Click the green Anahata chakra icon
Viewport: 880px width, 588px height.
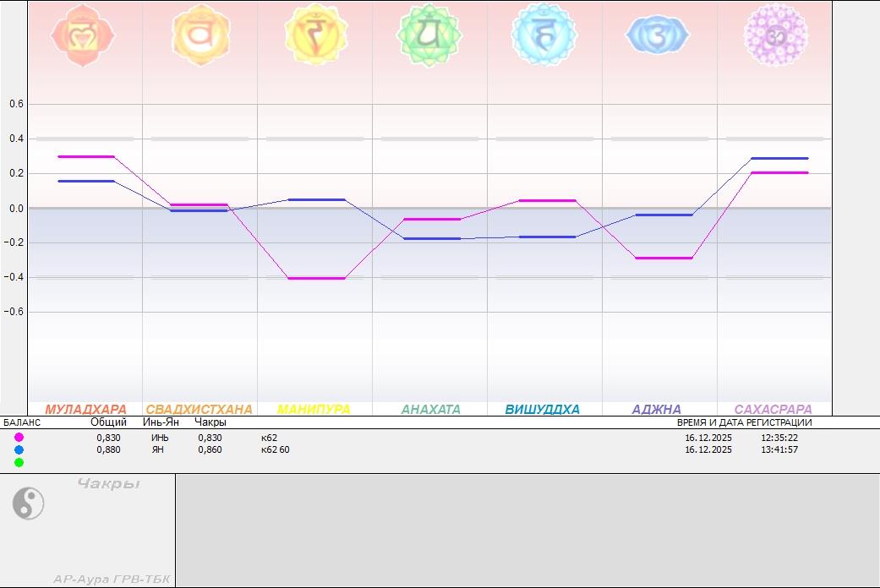(430, 35)
